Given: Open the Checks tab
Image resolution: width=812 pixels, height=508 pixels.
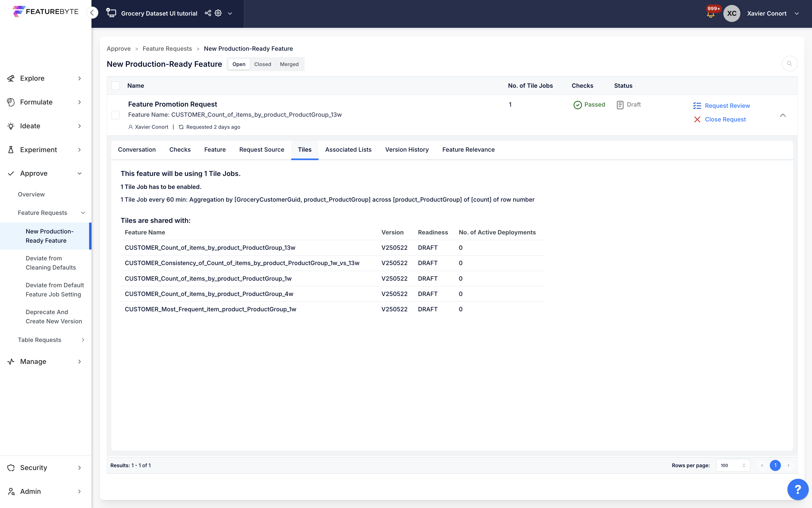Looking at the screenshot, I should (x=180, y=150).
